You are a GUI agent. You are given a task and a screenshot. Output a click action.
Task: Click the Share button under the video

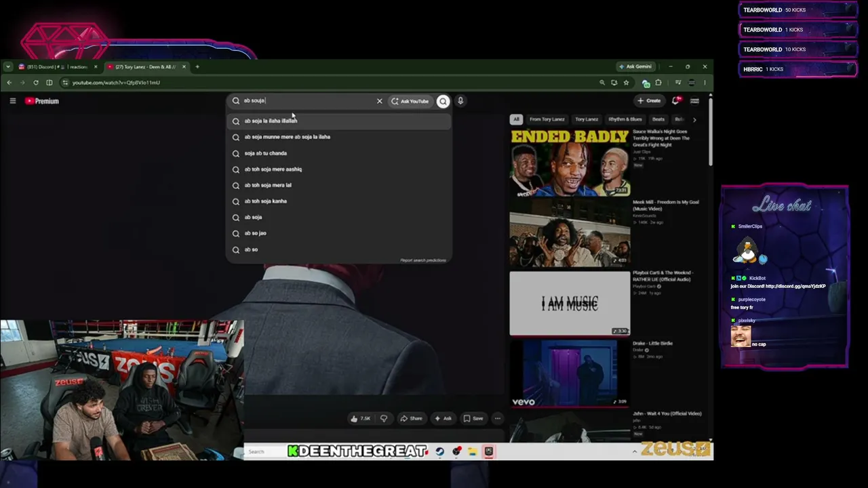(x=411, y=418)
